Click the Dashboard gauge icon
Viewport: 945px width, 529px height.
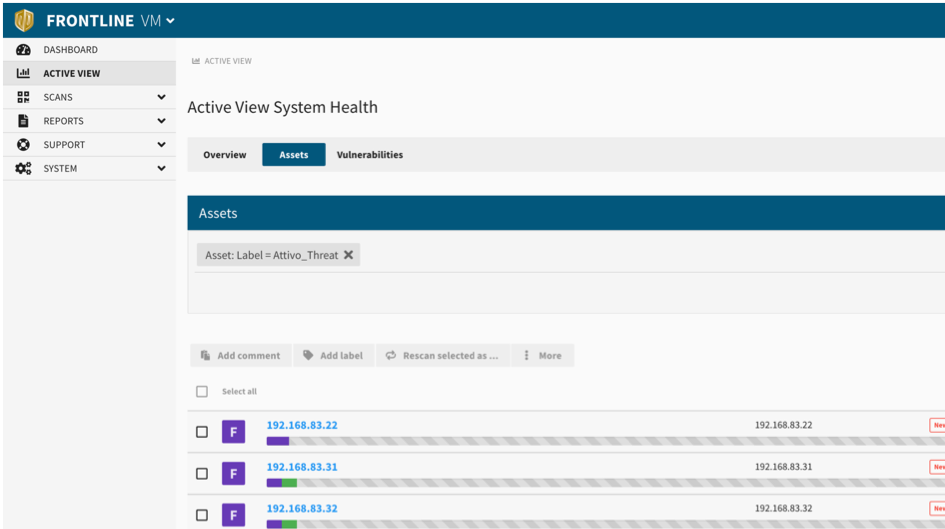pos(23,49)
